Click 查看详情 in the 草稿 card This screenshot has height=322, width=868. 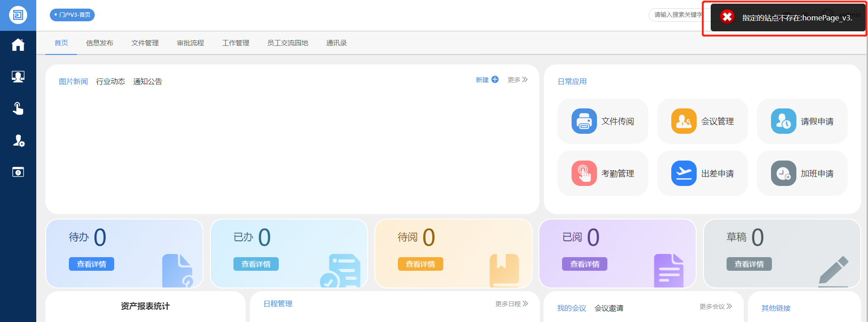pos(749,264)
